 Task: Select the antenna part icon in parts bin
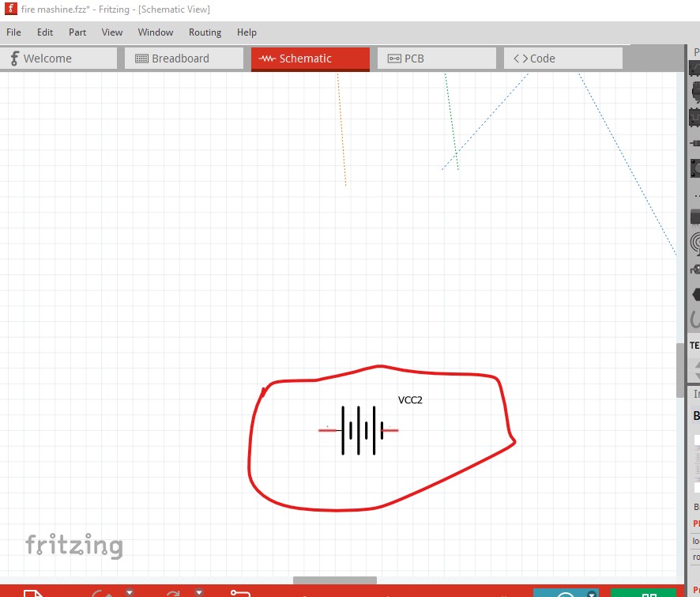tap(695, 242)
